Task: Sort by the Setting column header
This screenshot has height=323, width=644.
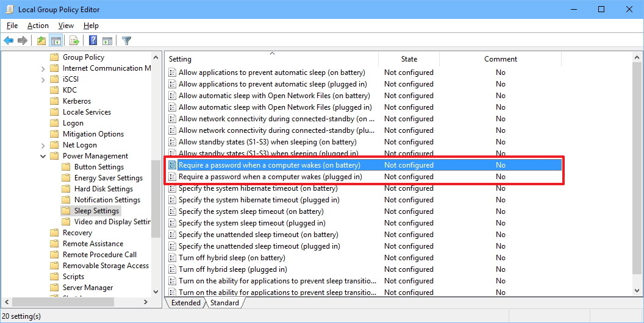Action: coord(271,59)
